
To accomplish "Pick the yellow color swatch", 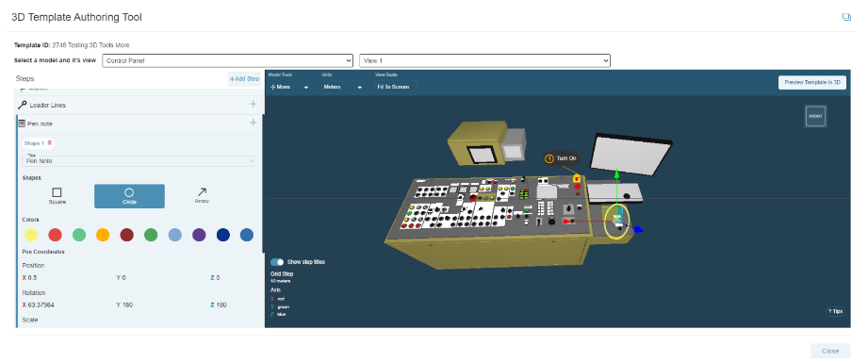I will pyautogui.click(x=30, y=235).
